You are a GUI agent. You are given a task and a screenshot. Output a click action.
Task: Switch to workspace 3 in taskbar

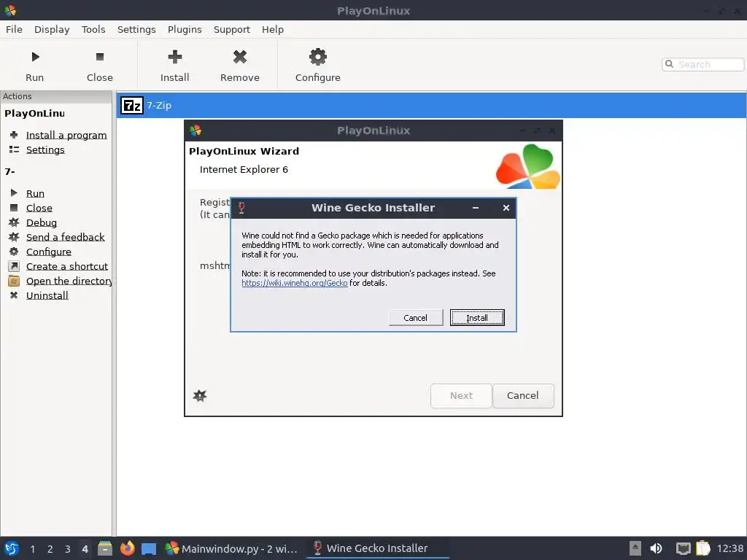68,549
